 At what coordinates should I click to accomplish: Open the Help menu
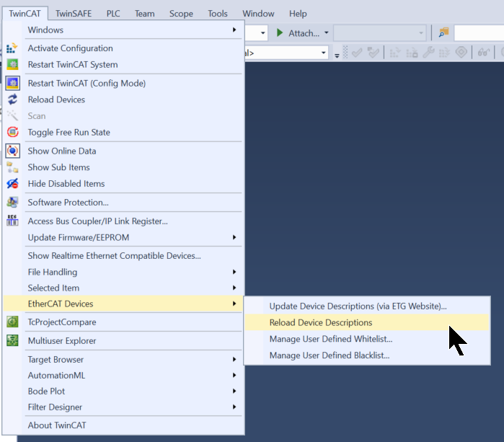point(298,14)
